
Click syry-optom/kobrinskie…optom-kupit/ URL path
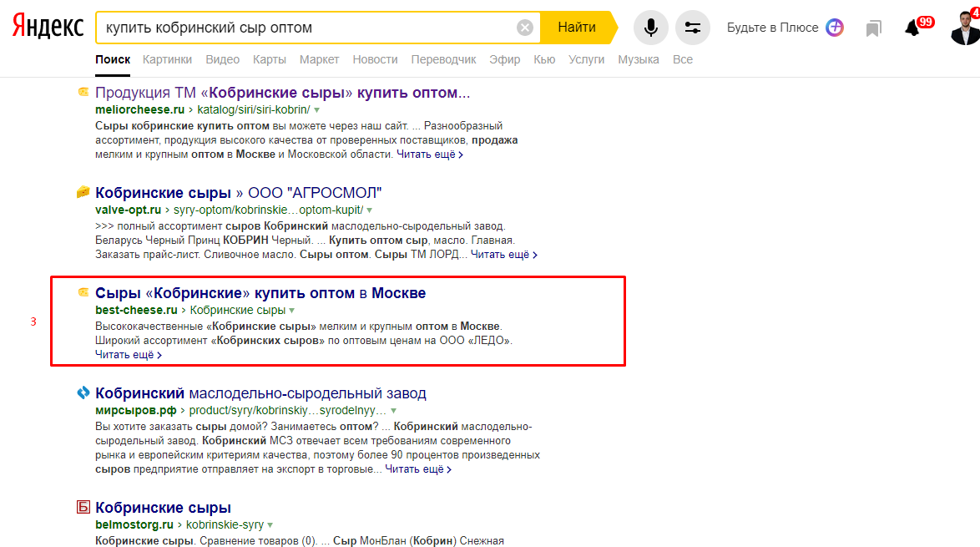click(x=268, y=210)
